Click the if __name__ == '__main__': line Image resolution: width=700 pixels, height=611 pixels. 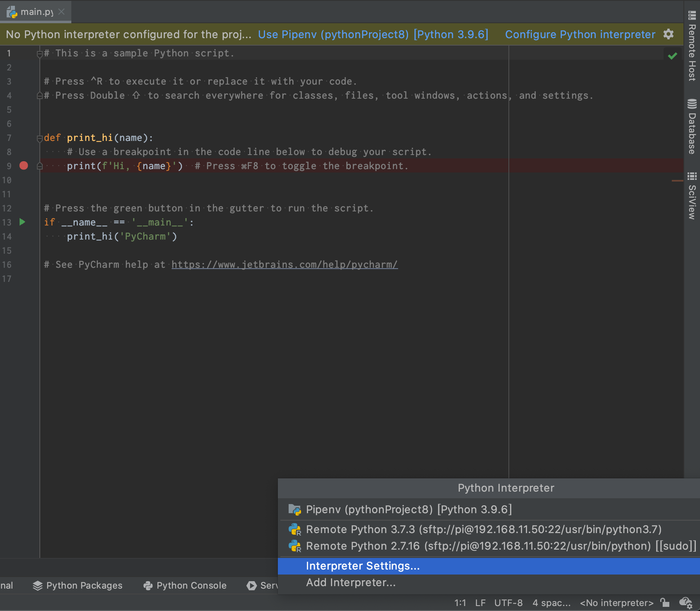(119, 222)
